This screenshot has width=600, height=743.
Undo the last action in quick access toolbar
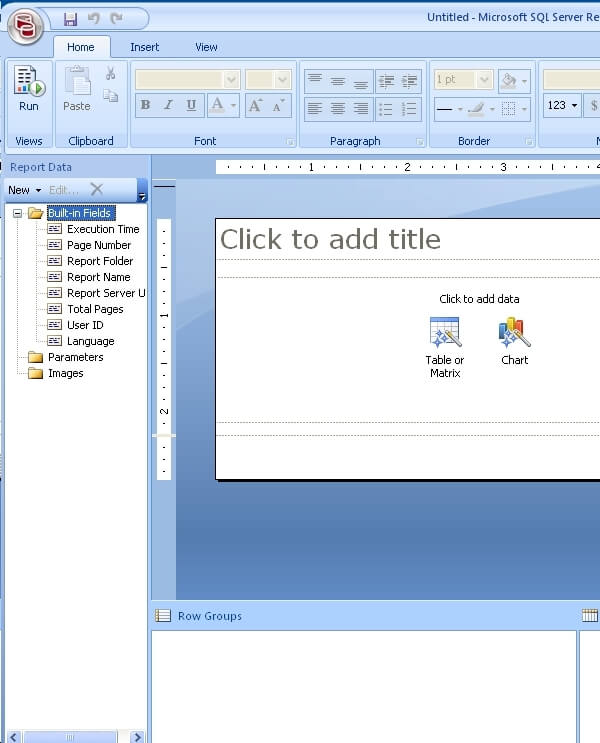coord(94,19)
